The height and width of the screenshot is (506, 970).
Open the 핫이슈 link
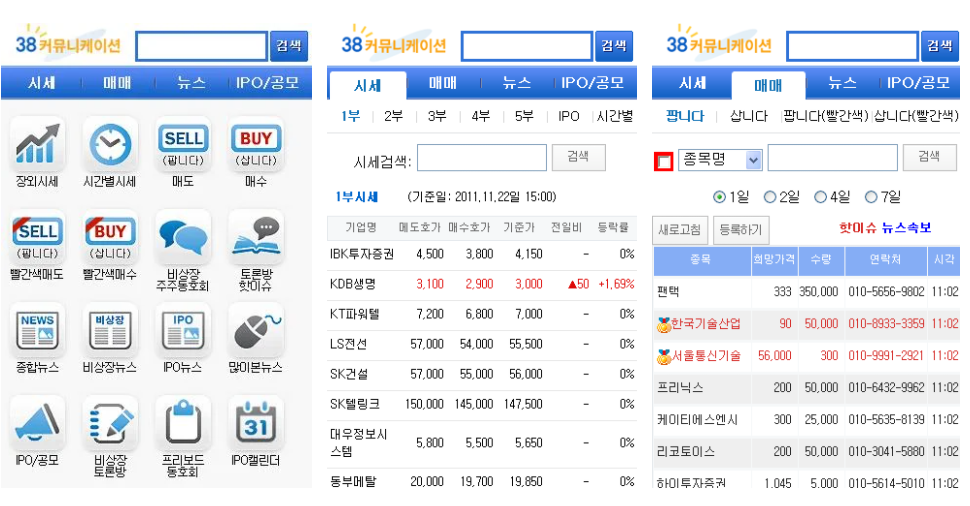coord(857,228)
